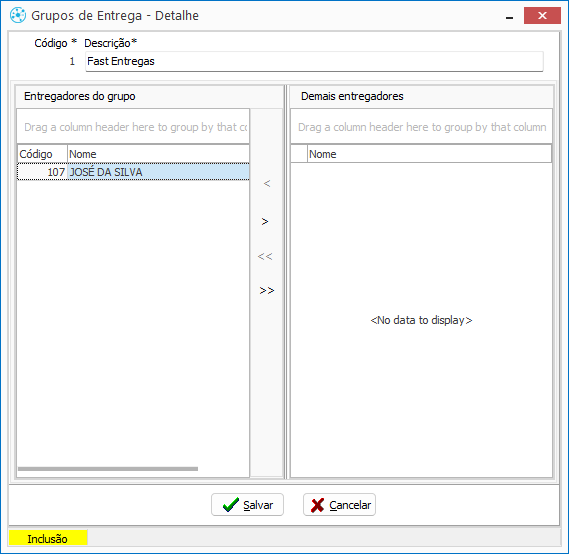Viewport: 569px width, 554px height.
Task: Edit the Descrição field with Fast Entregas
Action: [314, 61]
